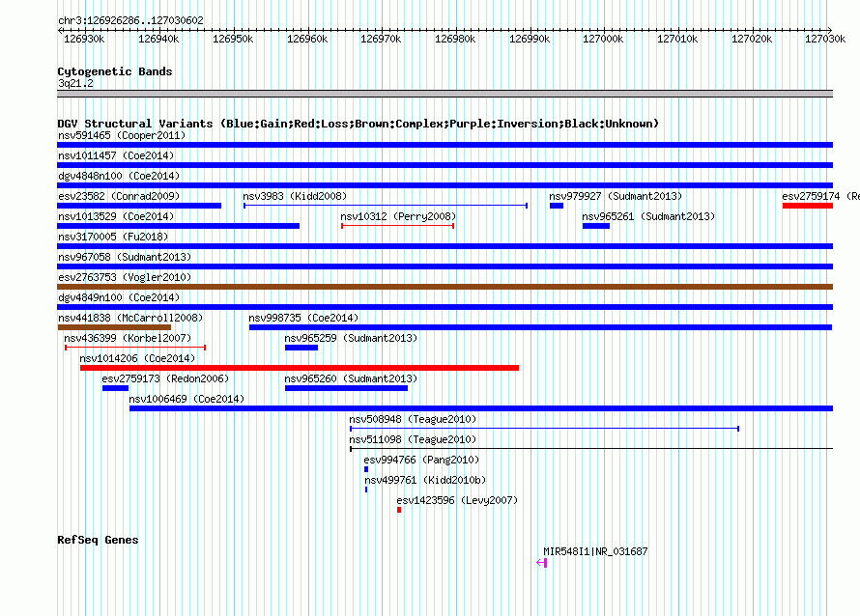Click the nsv508948 (Teague2010) label
The width and height of the screenshot is (860, 616).
(413, 419)
